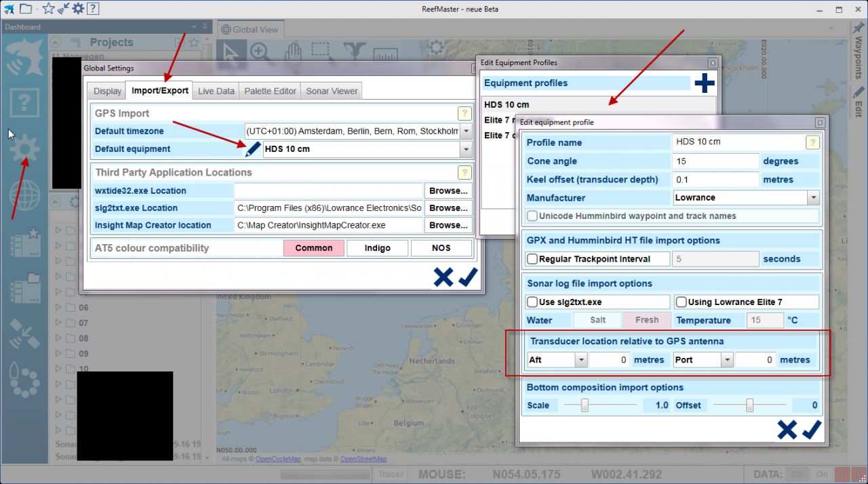Viewport: 868px width, 484px height.
Task: Check the Use slg2txt.exe option
Action: coord(532,302)
